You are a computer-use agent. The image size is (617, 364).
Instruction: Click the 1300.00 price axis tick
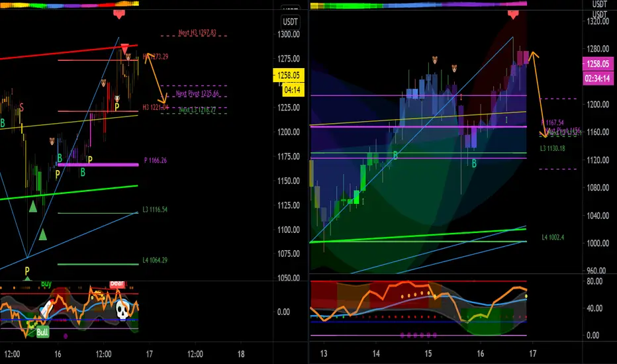[289, 34]
